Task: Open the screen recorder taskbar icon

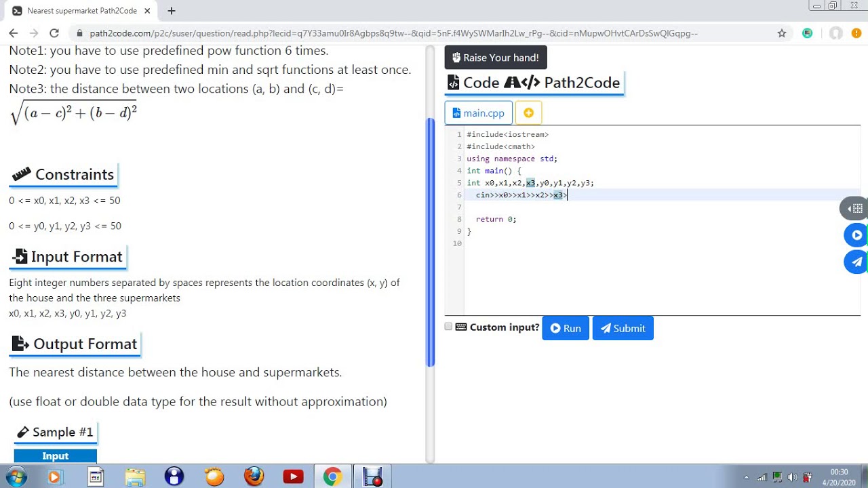Action: pos(372,477)
